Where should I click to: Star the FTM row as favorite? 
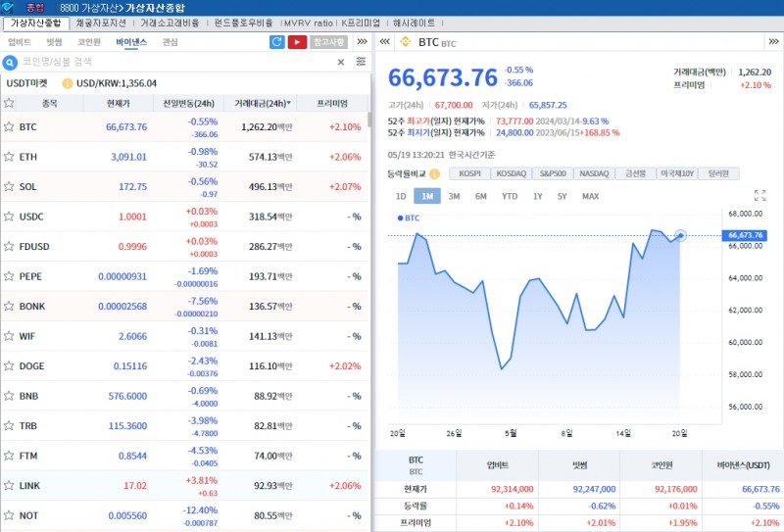pyautogui.click(x=9, y=456)
